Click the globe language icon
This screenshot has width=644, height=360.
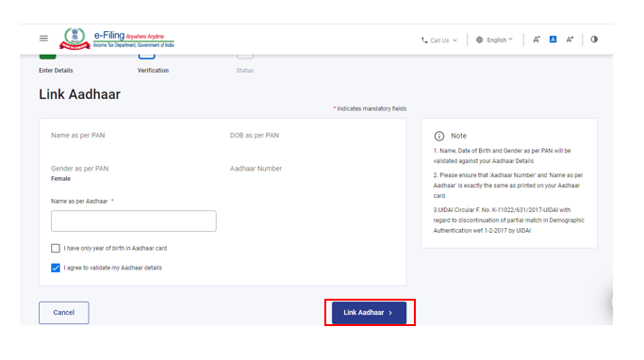point(479,40)
